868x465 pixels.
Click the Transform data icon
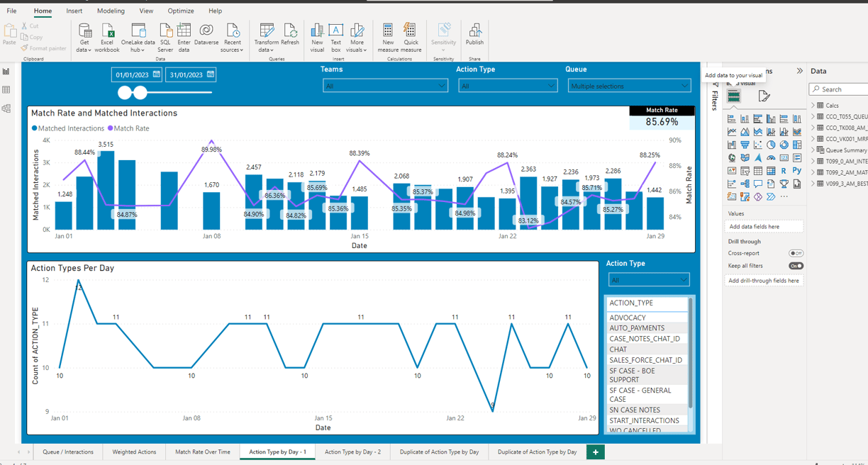tap(267, 38)
